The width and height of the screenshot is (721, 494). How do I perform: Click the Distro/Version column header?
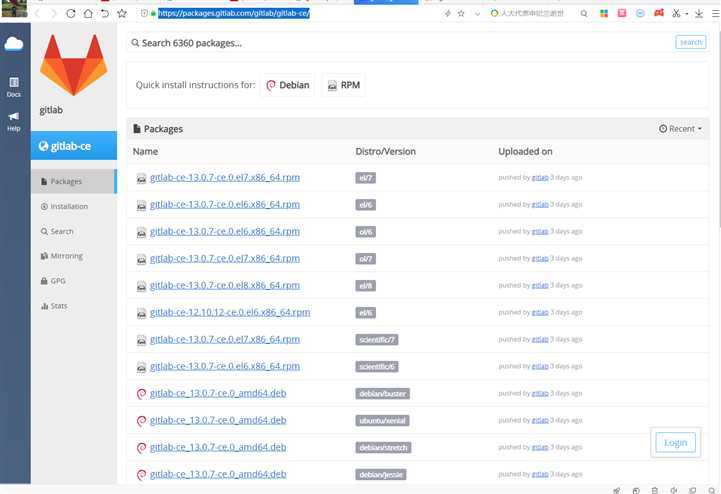pyautogui.click(x=385, y=151)
